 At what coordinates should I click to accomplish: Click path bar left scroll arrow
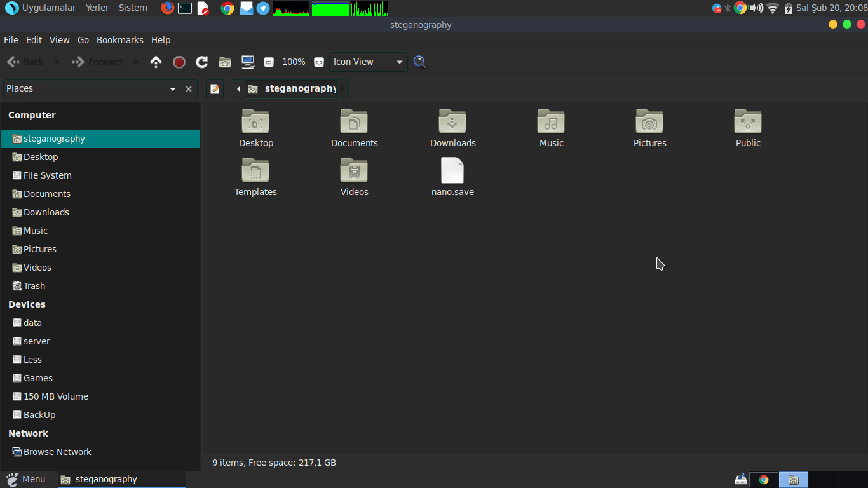238,89
